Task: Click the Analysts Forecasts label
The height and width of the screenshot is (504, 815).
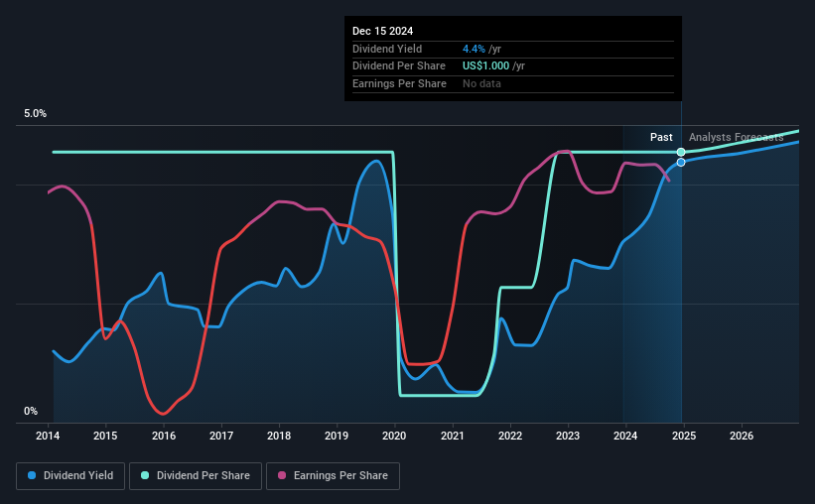Action: [x=736, y=137]
